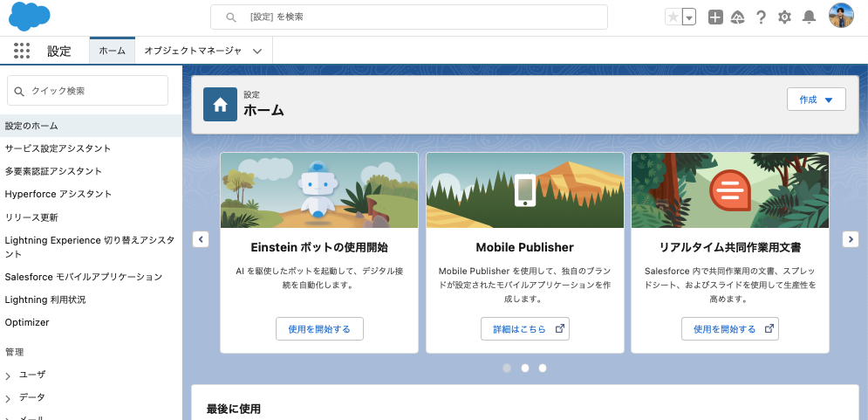Viewport: 868px width, 420px height.
Task: Select the third carousel indicator dot
Action: pos(543,368)
